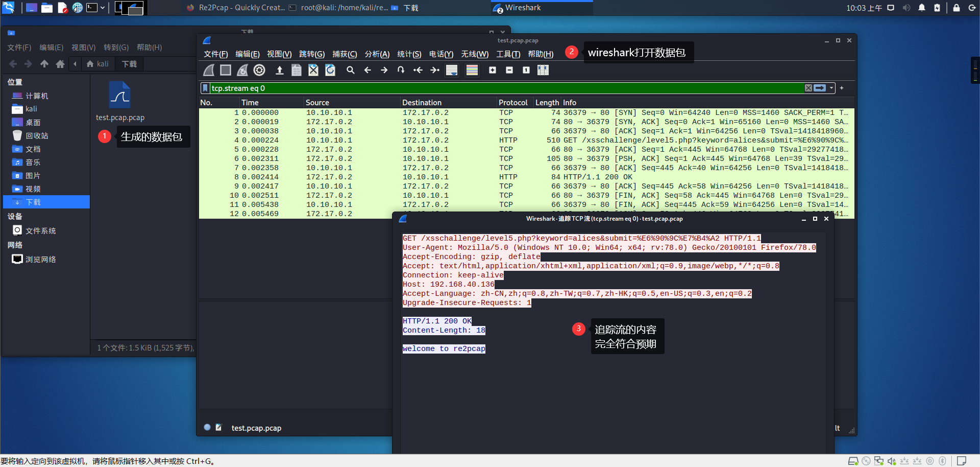The width and height of the screenshot is (980, 467).
Task: Click the find packet magnifier icon
Action: coord(350,70)
